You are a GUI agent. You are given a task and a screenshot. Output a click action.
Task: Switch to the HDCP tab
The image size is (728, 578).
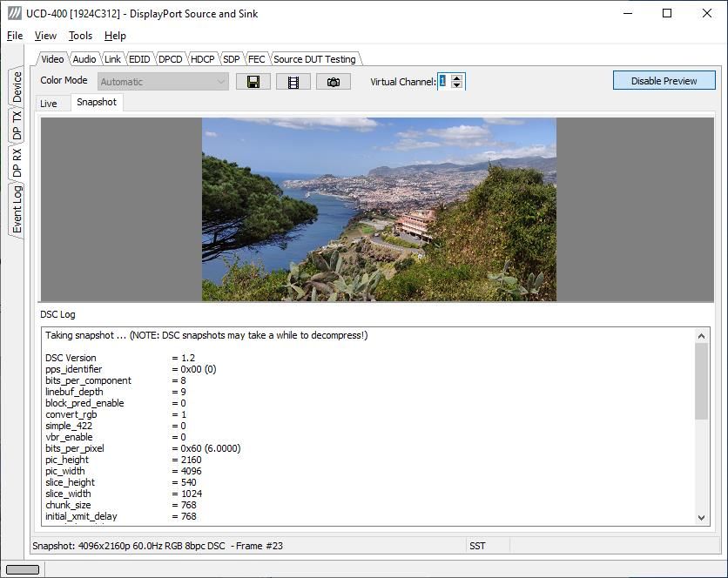[x=202, y=59]
